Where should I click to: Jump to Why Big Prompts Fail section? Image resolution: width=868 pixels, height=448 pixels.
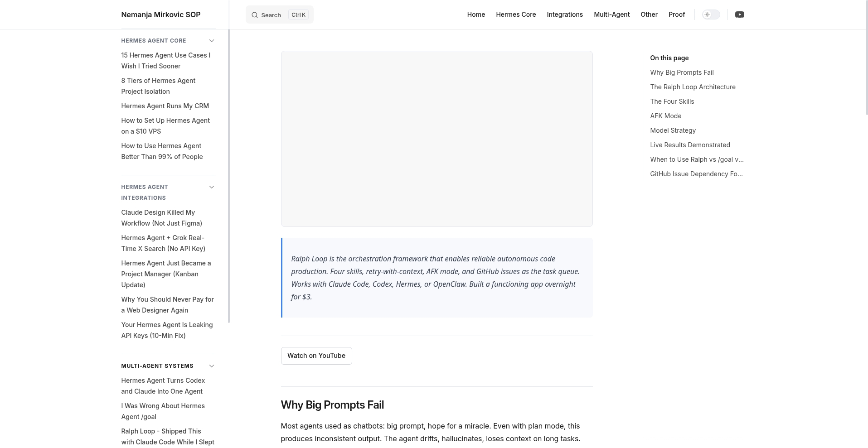(682, 72)
